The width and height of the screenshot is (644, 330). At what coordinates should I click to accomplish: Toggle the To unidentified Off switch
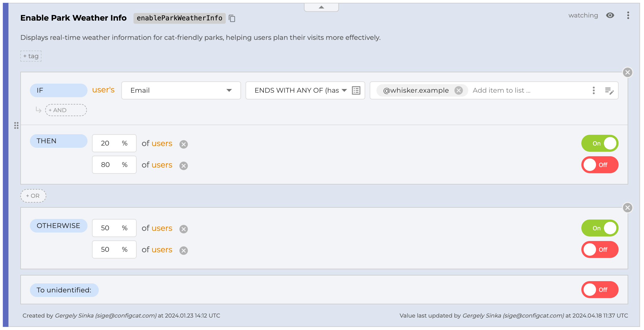[600, 290]
